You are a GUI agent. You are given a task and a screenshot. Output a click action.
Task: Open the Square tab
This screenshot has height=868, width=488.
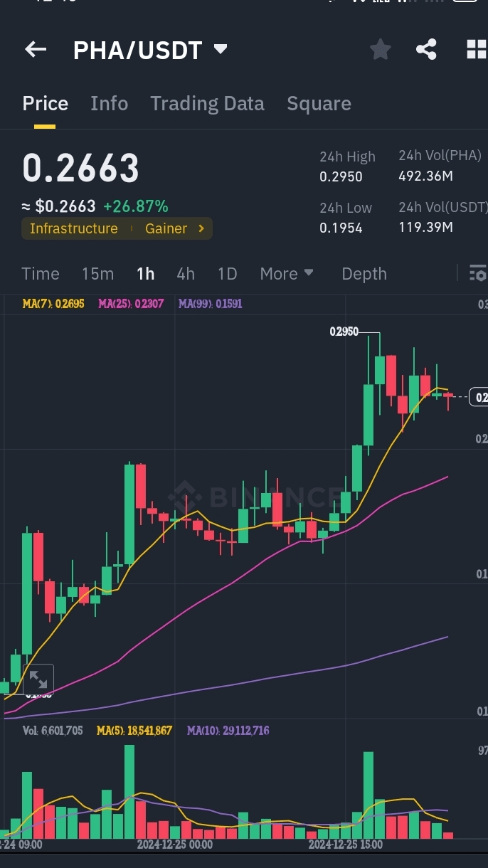point(319,104)
